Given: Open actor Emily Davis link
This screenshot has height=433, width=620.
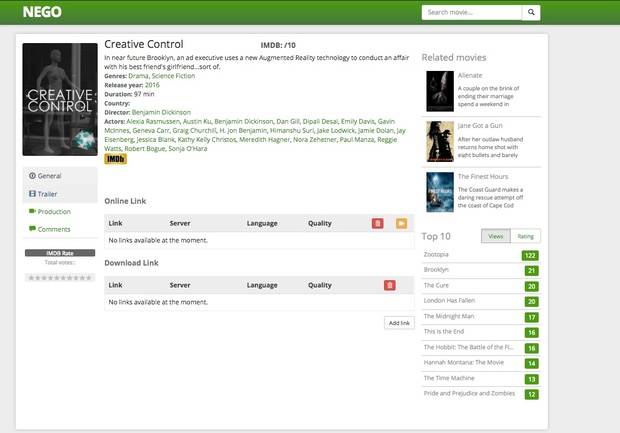Looking at the screenshot, I should coord(357,121).
